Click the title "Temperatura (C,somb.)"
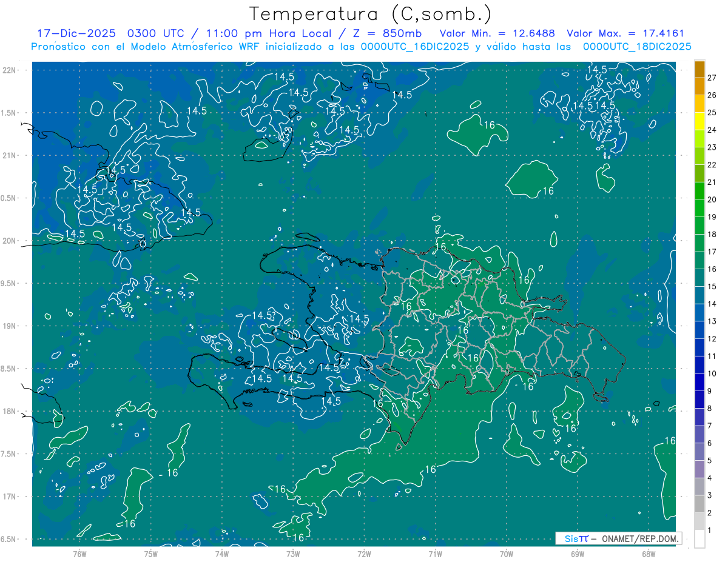 pyautogui.click(x=371, y=14)
